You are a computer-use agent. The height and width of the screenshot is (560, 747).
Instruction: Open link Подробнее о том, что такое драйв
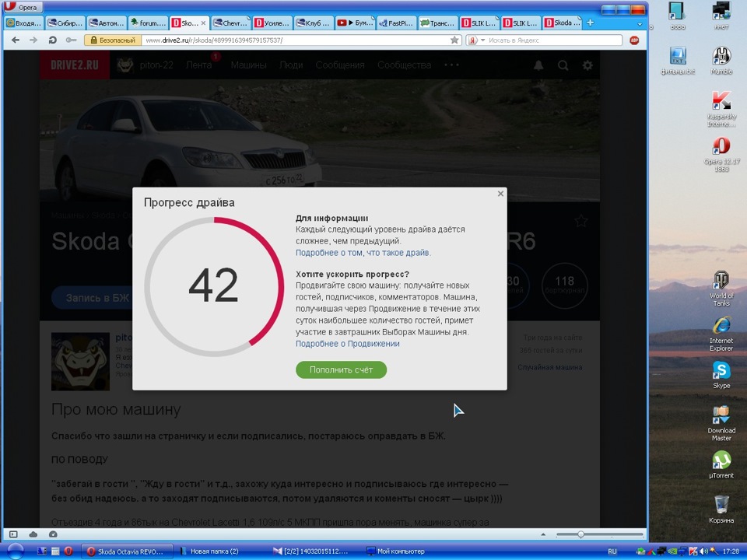point(363,253)
